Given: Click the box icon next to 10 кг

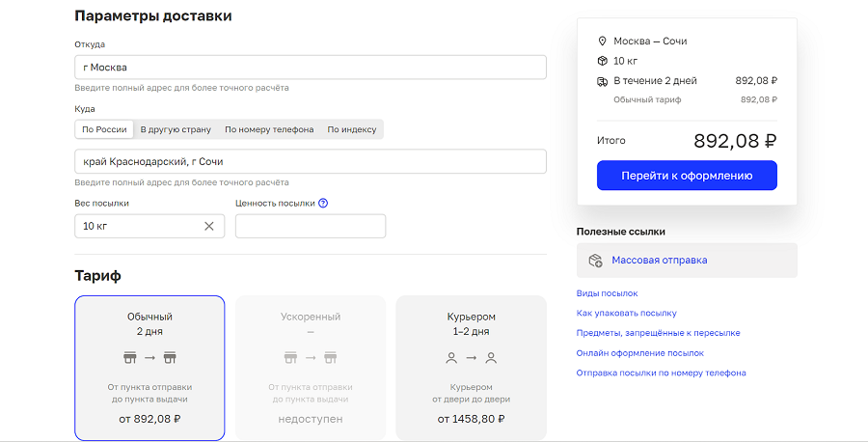Looking at the screenshot, I should click(602, 61).
